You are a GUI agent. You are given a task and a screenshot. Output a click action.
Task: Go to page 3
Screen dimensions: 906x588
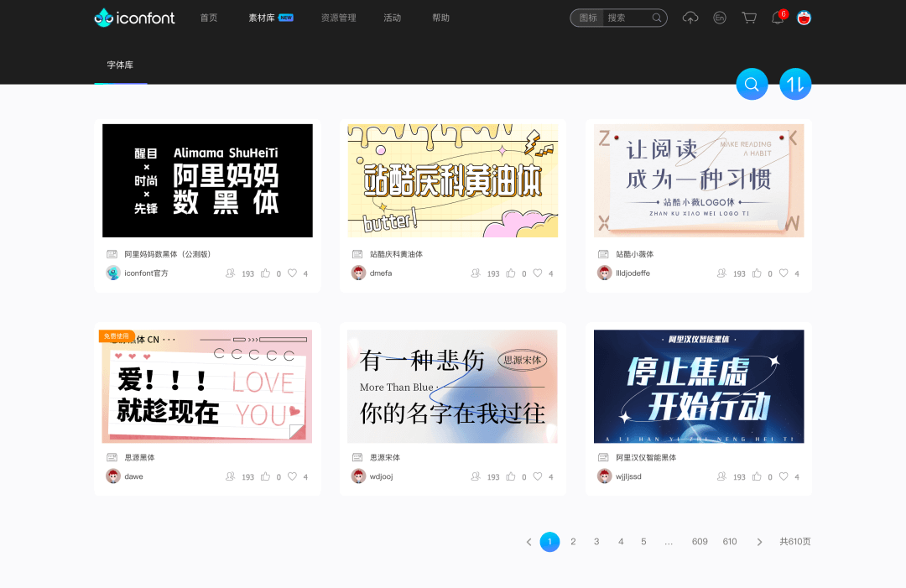(596, 542)
